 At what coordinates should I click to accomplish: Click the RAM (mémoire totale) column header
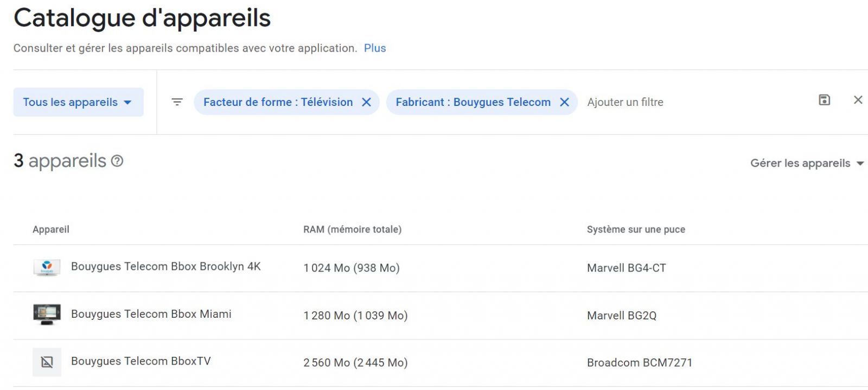tap(352, 229)
